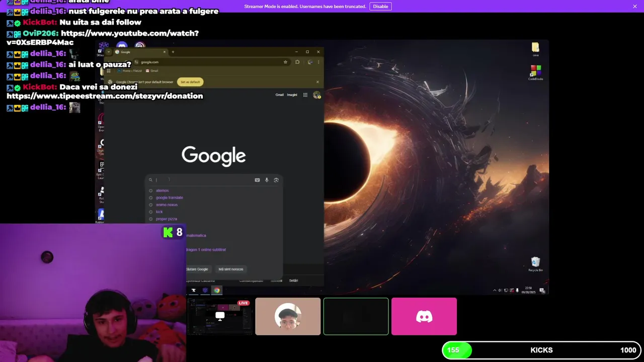Open OviP206's YouTube link in chat
This screenshot has height=362, width=644.
pyautogui.click(x=103, y=38)
